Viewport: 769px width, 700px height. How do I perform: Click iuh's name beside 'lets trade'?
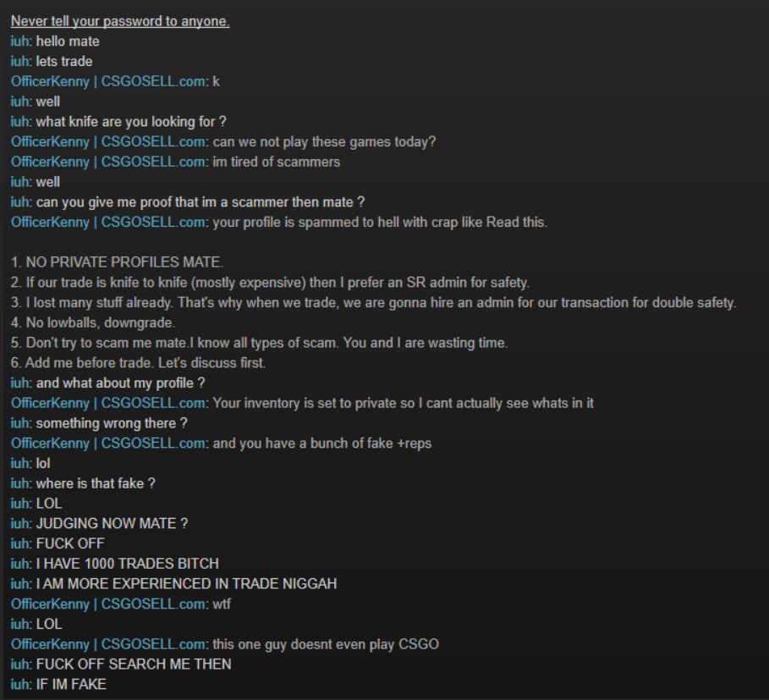point(20,61)
